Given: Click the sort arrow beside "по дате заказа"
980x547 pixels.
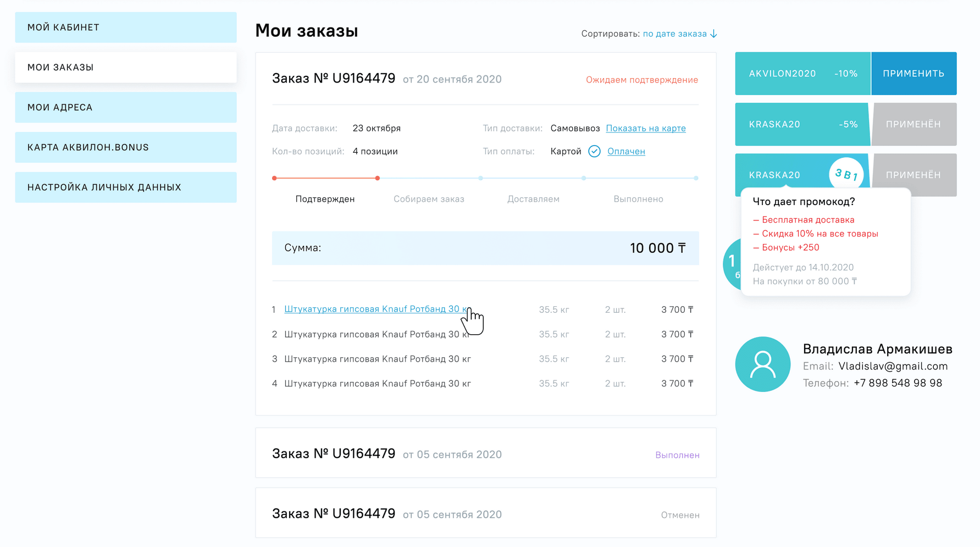Looking at the screenshot, I should [x=714, y=34].
